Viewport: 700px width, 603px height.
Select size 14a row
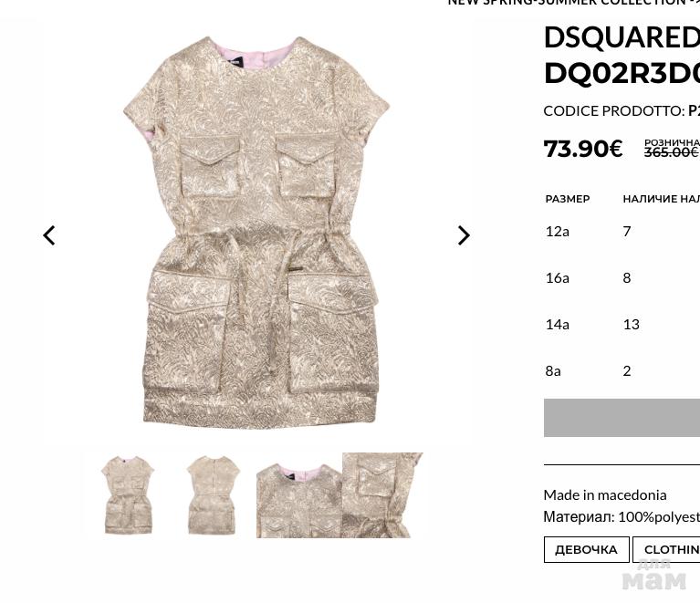tap(622, 324)
